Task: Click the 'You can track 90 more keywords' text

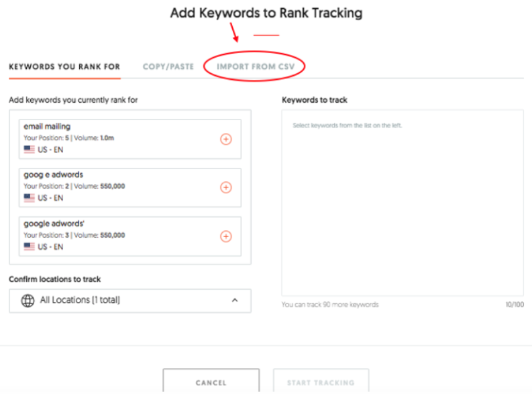Action: click(x=330, y=305)
